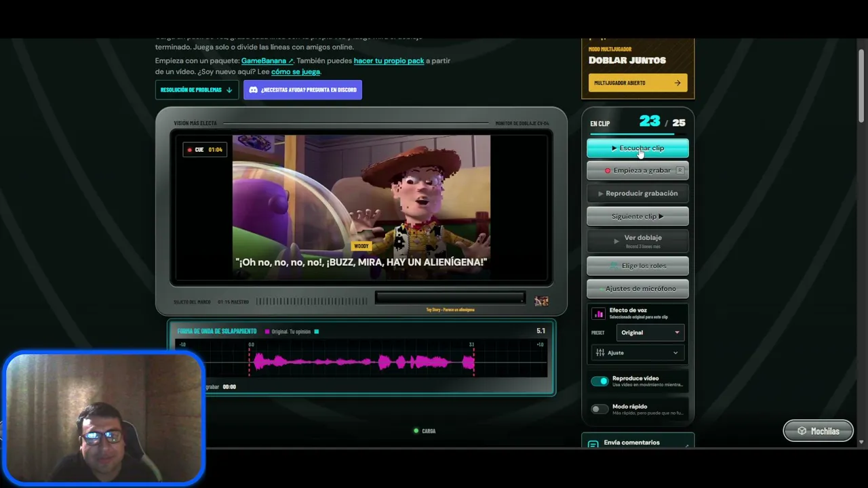Click the clip counter 23
Image resolution: width=868 pixels, height=488 pixels.
(649, 121)
